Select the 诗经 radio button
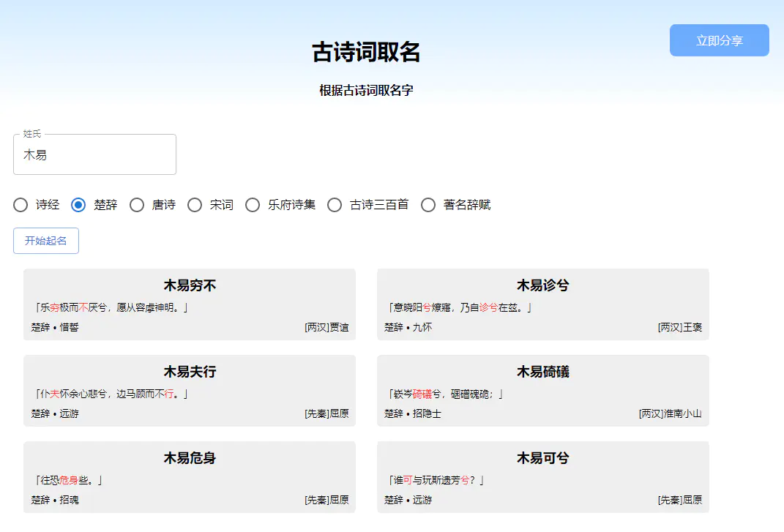The height and width of the screenshot is (532, 784). point(20,205)
